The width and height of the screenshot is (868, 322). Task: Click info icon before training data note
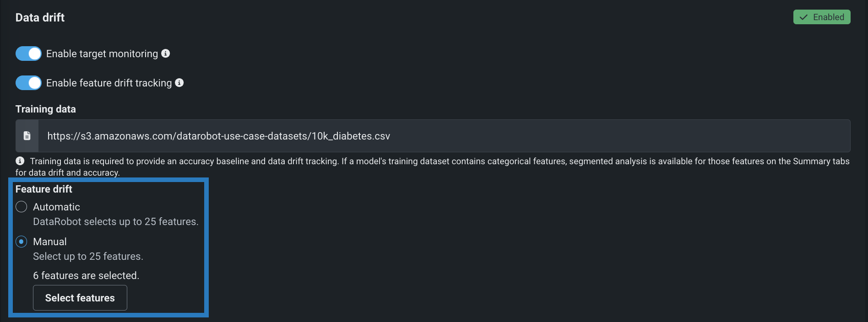[x=20, y=161]
